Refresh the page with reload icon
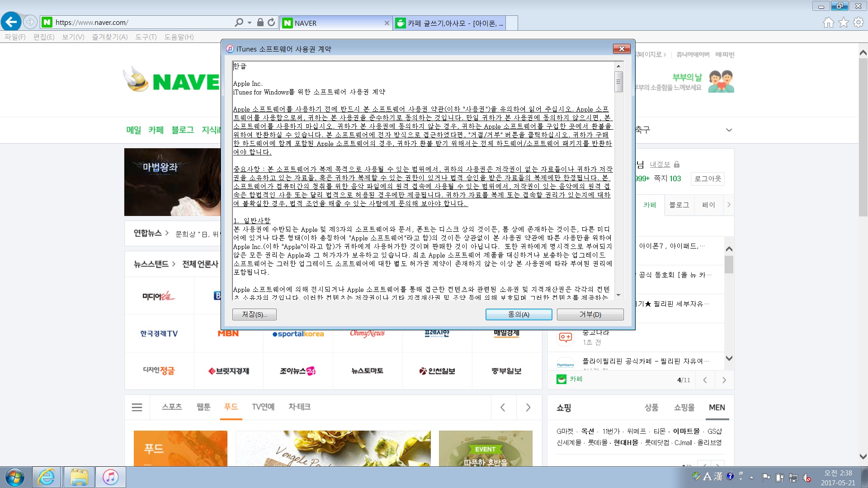868x488 pixels. [271, 23]
